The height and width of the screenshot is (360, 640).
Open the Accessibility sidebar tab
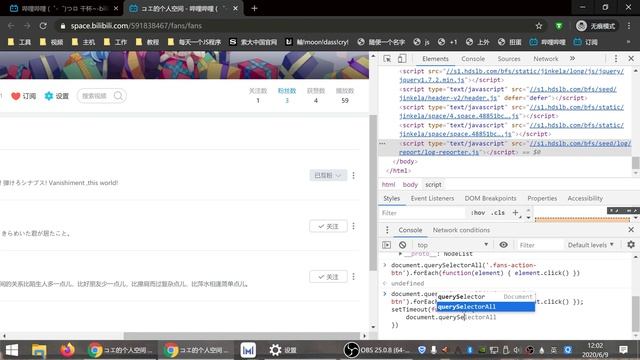click(585, 198)
